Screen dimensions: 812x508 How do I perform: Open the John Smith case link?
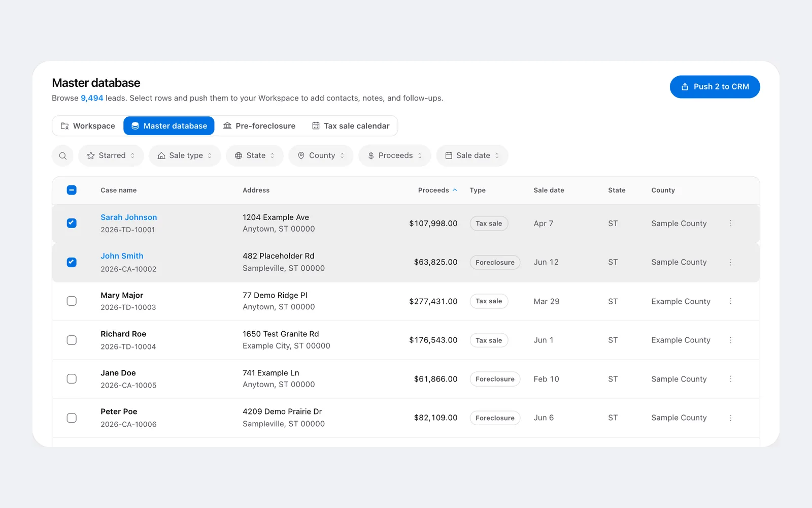122,256
